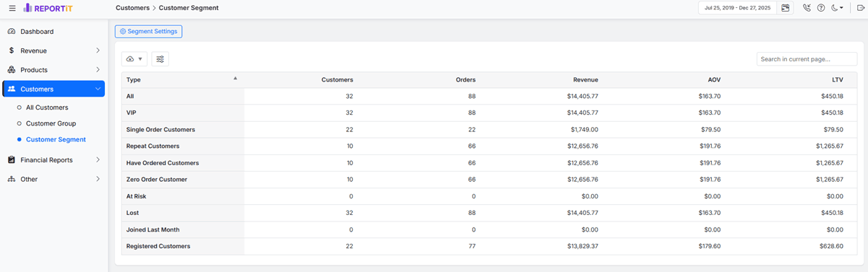Click the Customers breadcrumb link
This screenshot has height=272, width=868.
133,8
